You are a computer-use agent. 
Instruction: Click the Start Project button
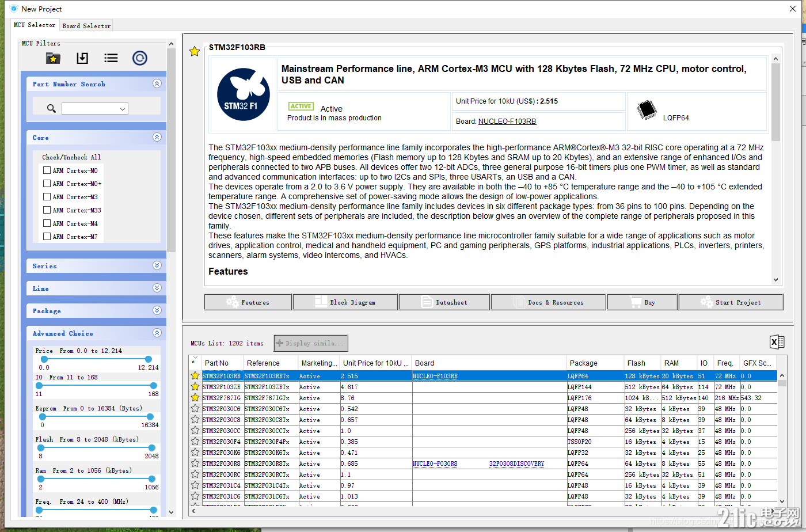coord(731,302)
